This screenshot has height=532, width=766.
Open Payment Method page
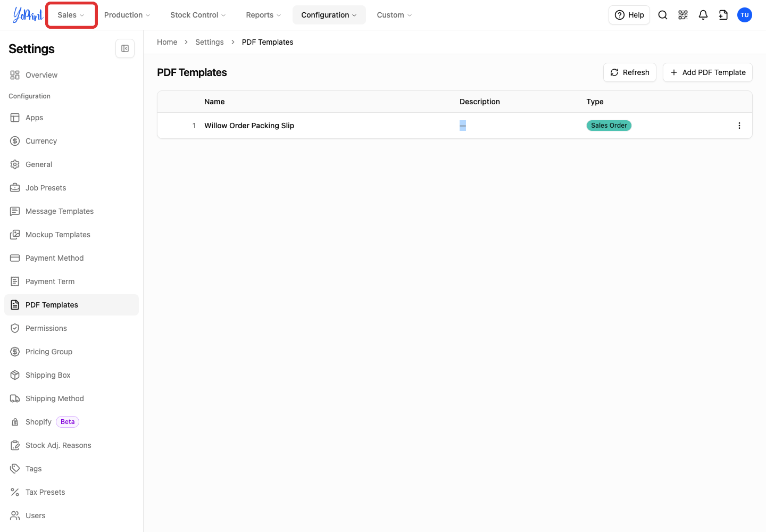(x=71, y=258)
